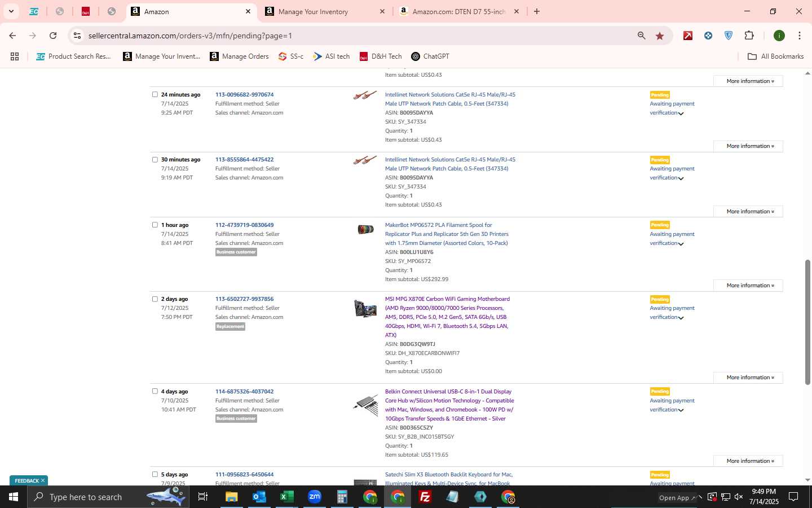This screenshot has height=508, width=812.
Task: Open File Explorer from the taskbar
Action: [x=231, y=497]
